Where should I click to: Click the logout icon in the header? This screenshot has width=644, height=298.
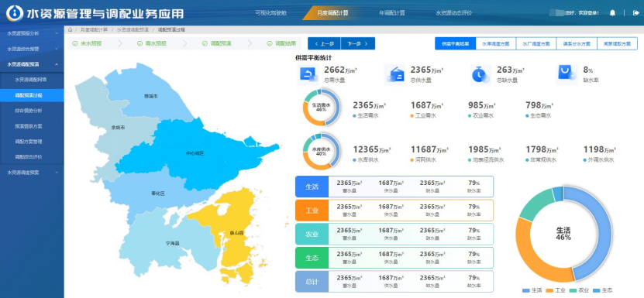pos(635,12)
